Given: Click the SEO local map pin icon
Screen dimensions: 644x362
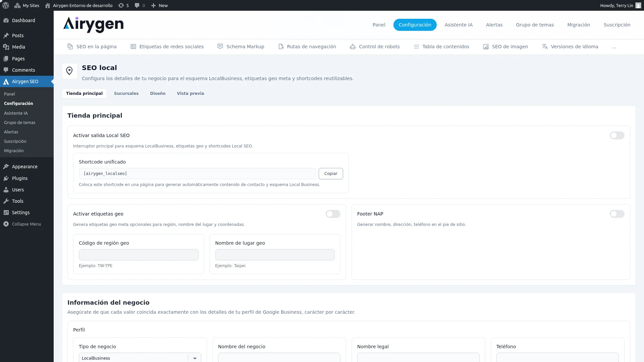Looking at the screenshot, I should click(x=69, y=71).
